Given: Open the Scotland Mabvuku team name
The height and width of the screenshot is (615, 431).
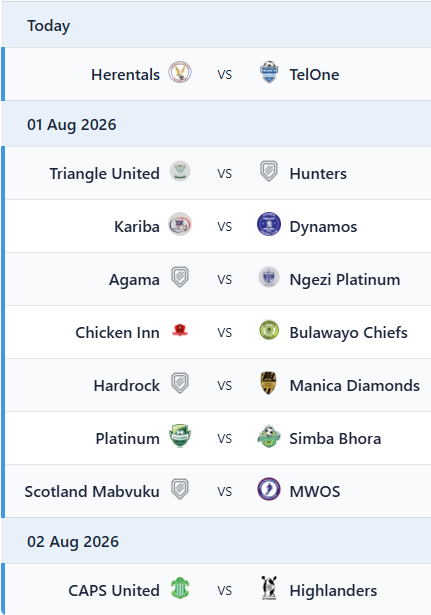Looking at the screenshot, I should click(92, 491).
